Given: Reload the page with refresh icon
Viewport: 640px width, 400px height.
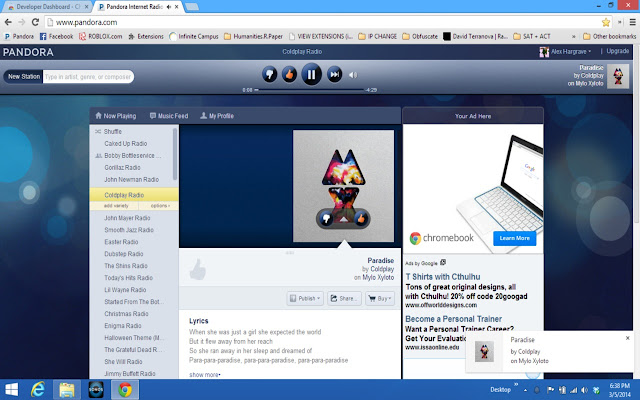Looking at the screenshot, I should 36,22.
